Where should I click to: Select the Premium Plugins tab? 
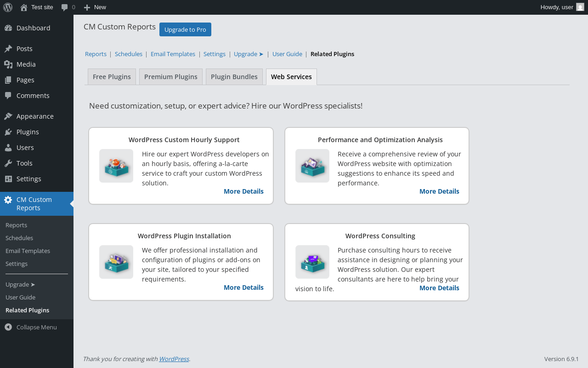(x=171, y=77)
